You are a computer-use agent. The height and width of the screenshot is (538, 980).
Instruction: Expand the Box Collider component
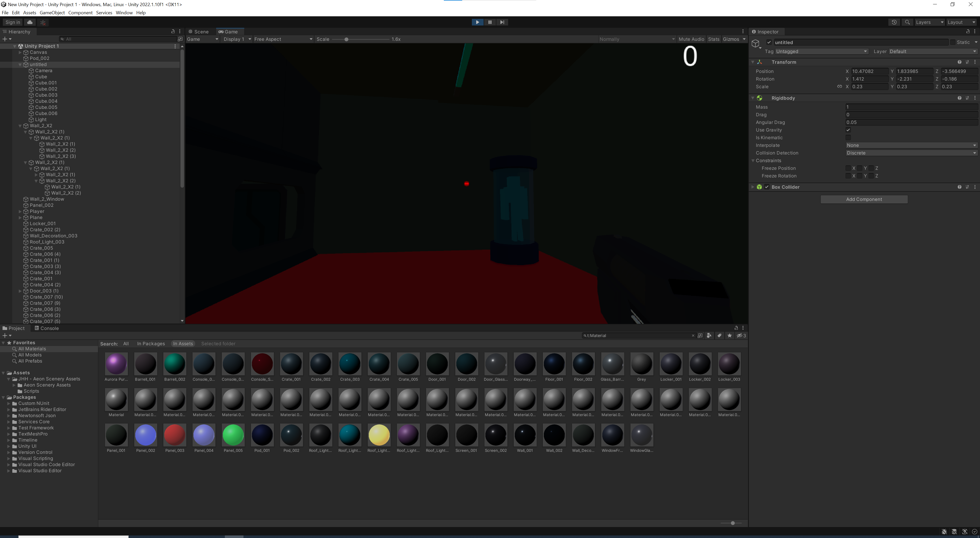753,187
